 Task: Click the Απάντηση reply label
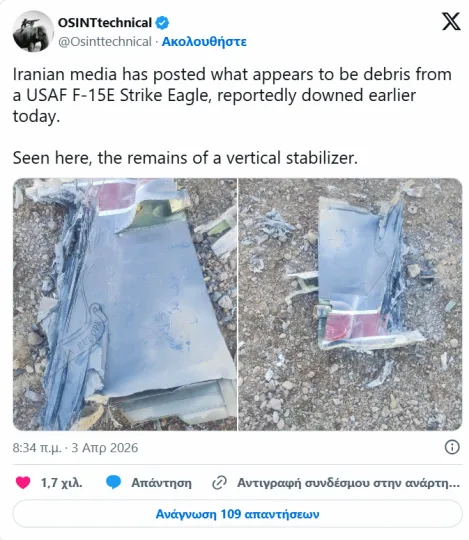click(x=161, y=483)
